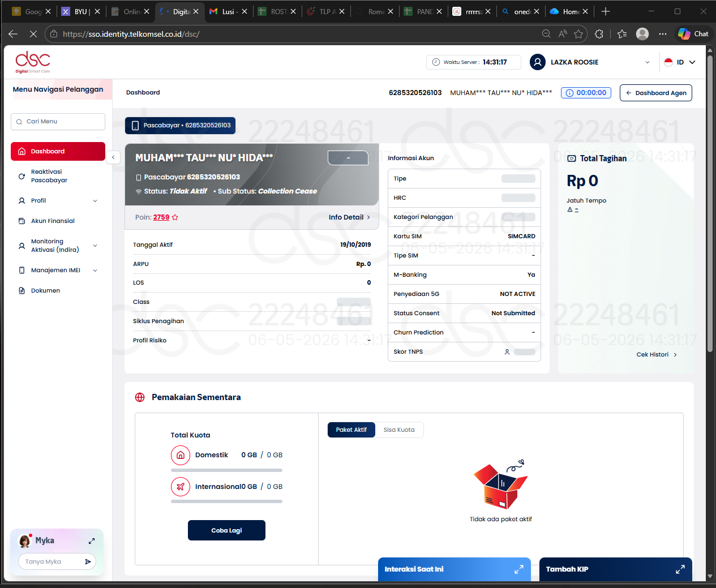Click the customer number 6285320526103 in header

415,93
